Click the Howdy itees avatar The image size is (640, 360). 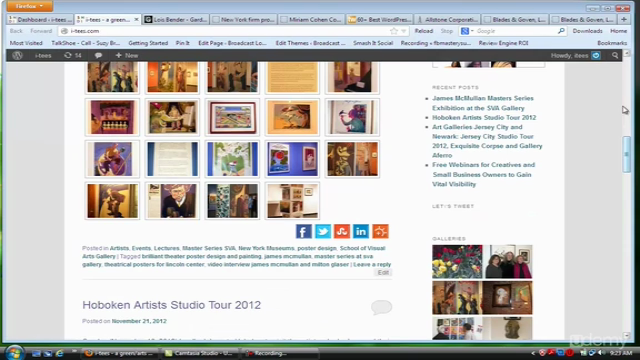point(596,56)
